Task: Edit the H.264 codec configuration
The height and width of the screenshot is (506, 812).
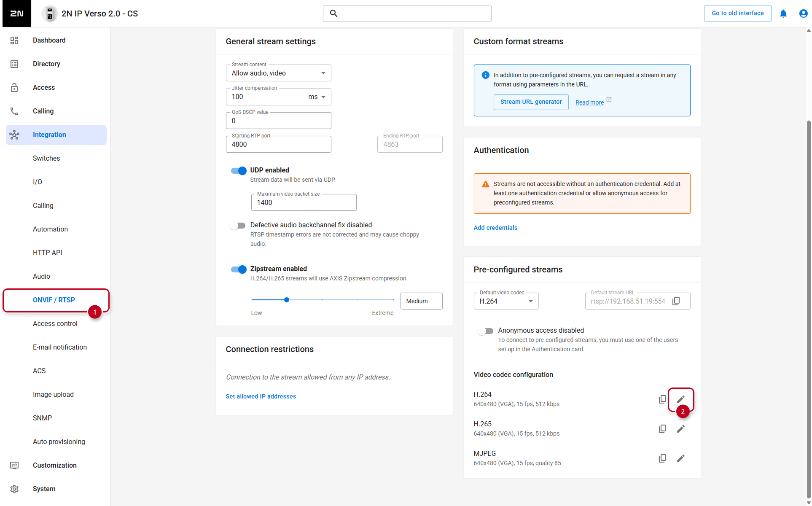Action: (x=681, y=399)
